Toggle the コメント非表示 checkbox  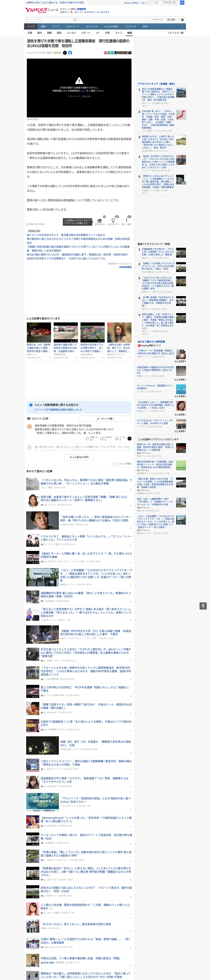point(115,464)
